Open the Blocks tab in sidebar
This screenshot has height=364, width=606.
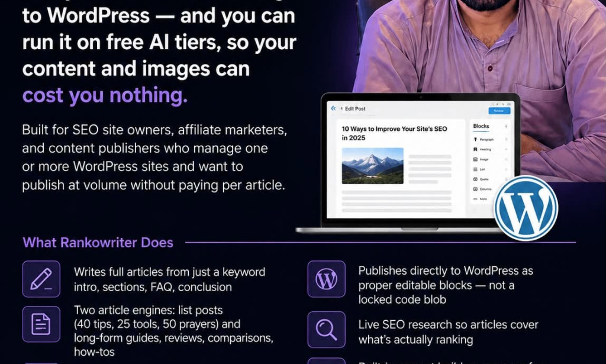point(481,126)
